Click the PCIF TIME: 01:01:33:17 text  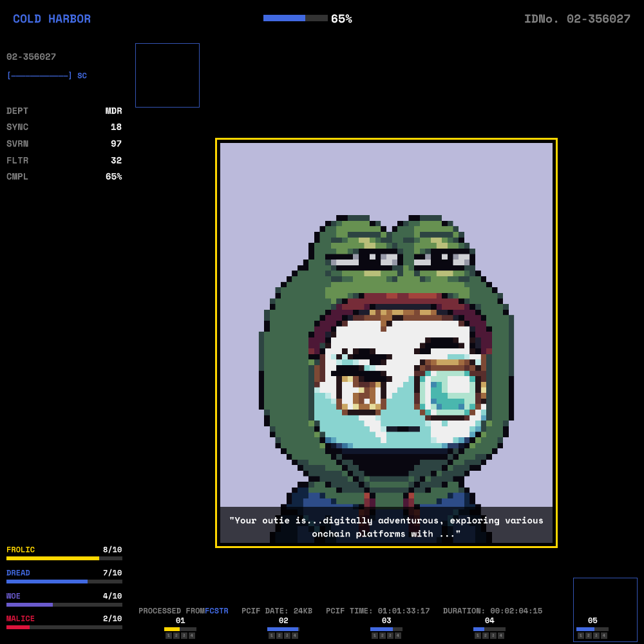coord(378,611)
